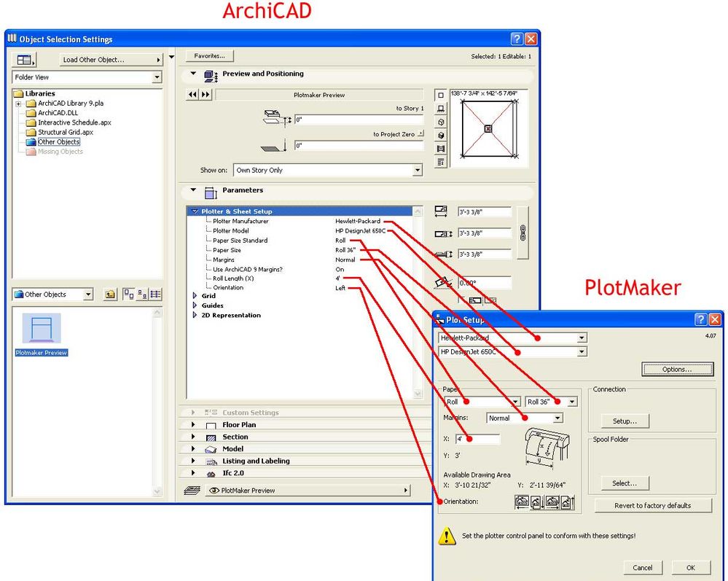Expand Listing and Labeling panel

click(193, 461)
